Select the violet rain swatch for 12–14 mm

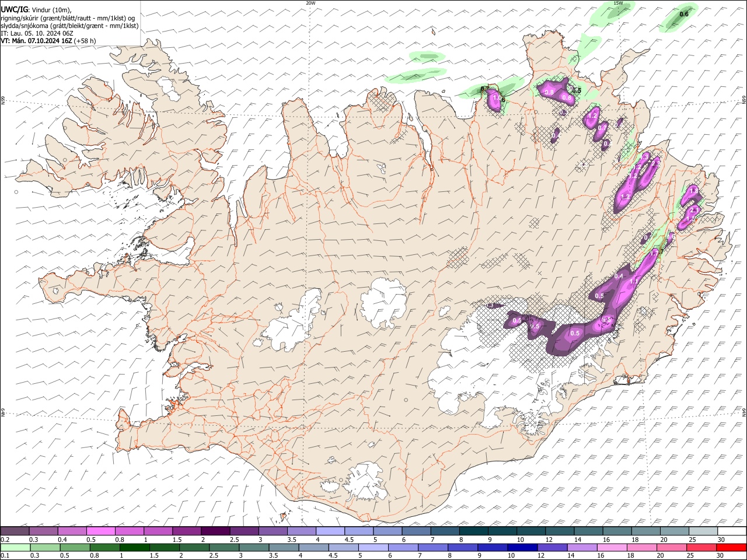pyautogui.click(x=552, y=547)
